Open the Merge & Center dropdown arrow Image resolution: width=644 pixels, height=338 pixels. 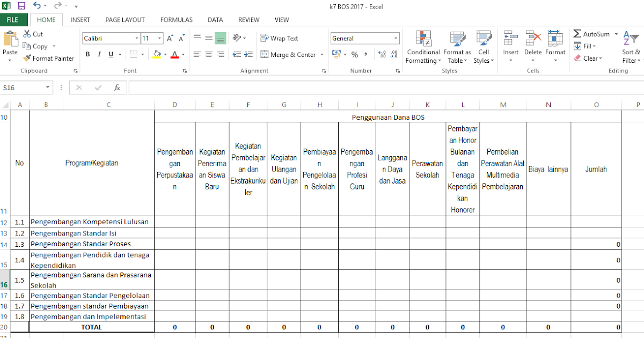click(322, 55)
